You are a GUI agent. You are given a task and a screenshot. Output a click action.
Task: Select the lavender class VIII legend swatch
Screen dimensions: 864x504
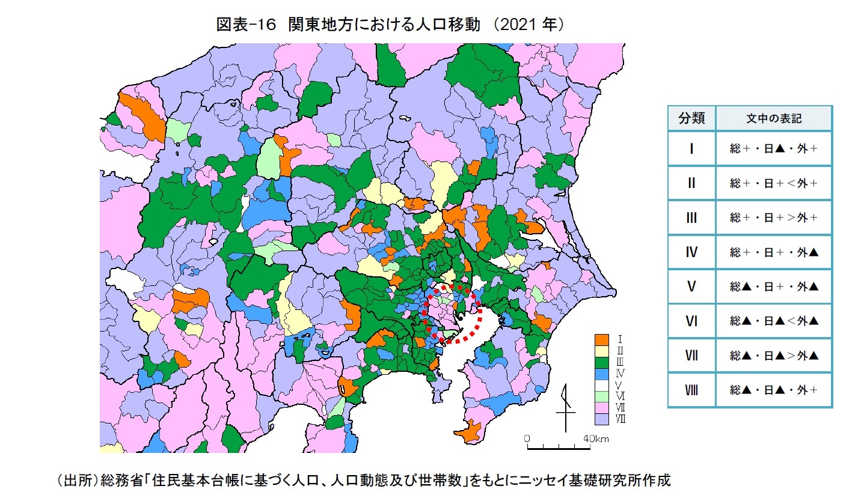[602, 419]
